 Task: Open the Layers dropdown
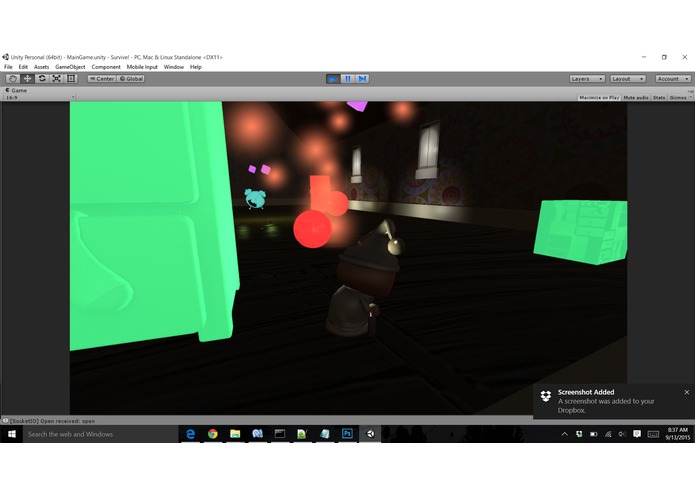(587, 79)
